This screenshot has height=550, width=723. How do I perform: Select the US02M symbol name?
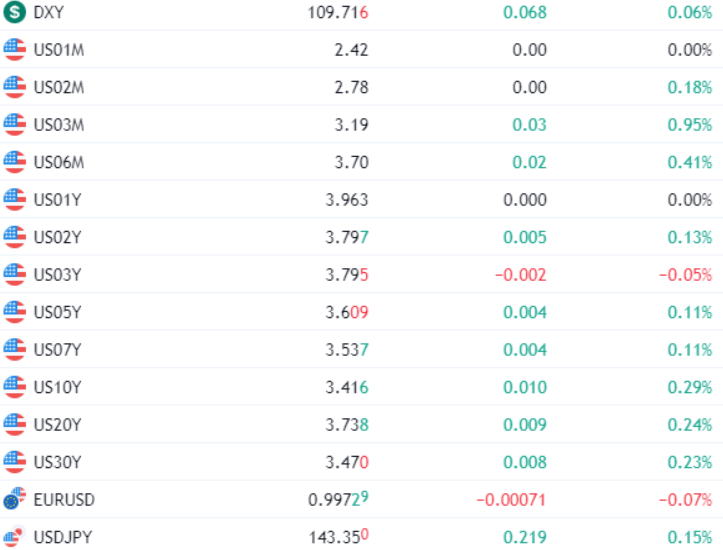point(59,88)
